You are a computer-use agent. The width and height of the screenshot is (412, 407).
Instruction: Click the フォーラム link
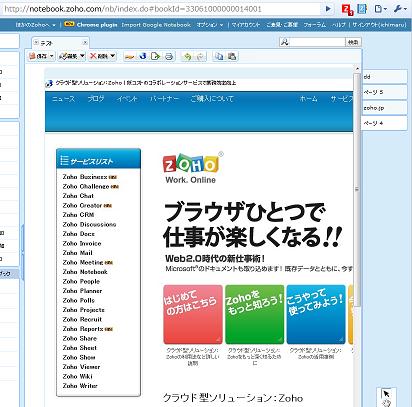315,25
